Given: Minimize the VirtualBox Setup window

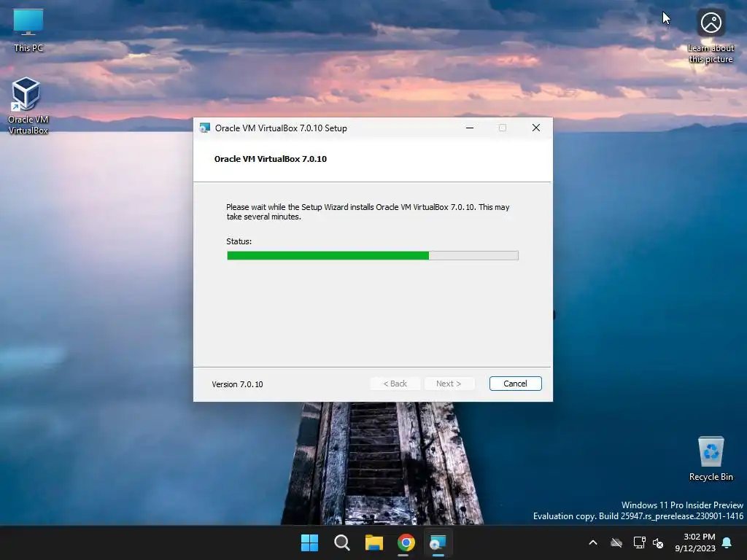Looking at the screenshot, I should point(470,128).
